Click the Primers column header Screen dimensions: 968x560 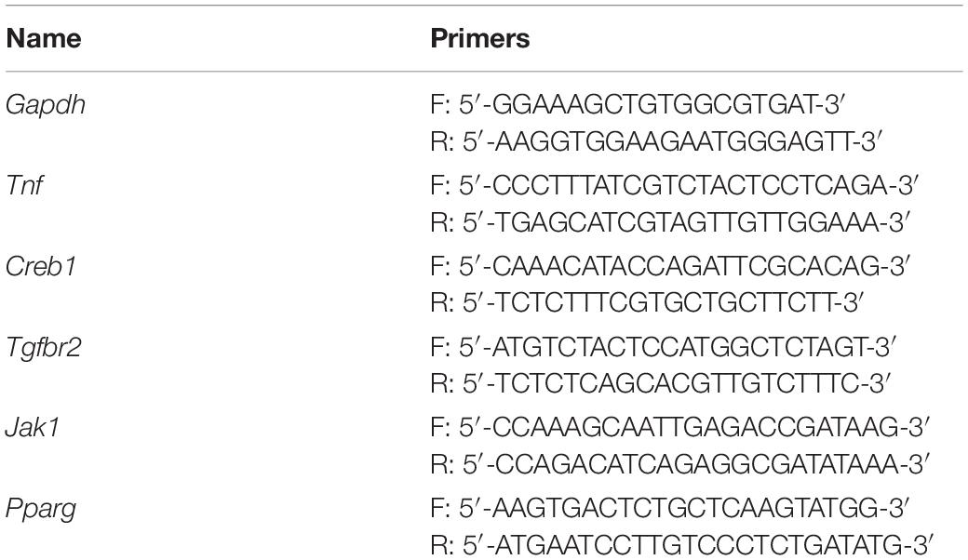(x=479, y=39)
